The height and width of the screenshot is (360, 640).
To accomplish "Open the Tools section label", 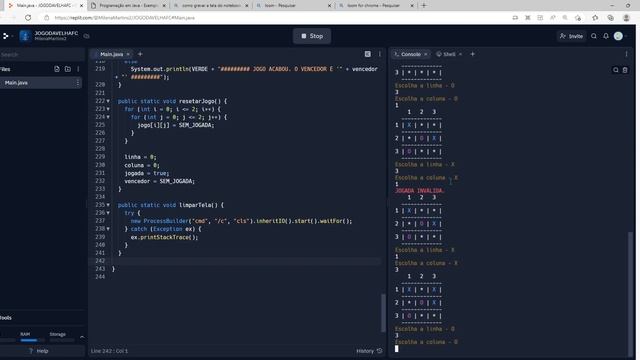I will (x=6, y=318).
